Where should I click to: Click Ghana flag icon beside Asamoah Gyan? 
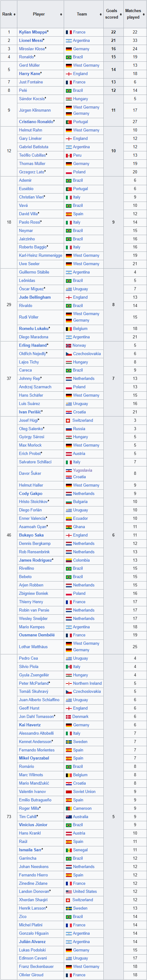coord(69,527)
